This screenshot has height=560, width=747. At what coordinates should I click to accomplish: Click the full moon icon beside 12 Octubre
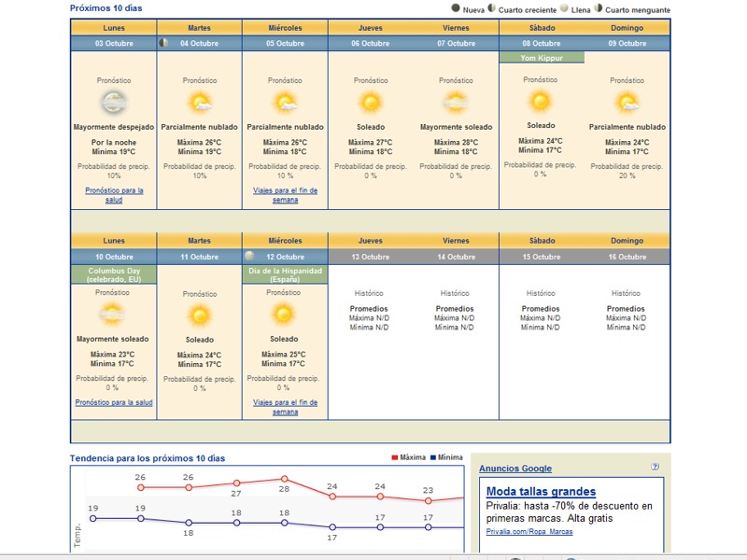click(x=249, y=256)
